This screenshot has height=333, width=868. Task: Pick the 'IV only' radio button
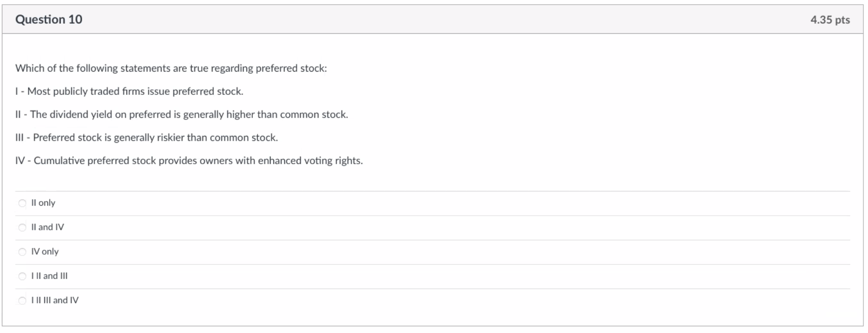(22, 252)
